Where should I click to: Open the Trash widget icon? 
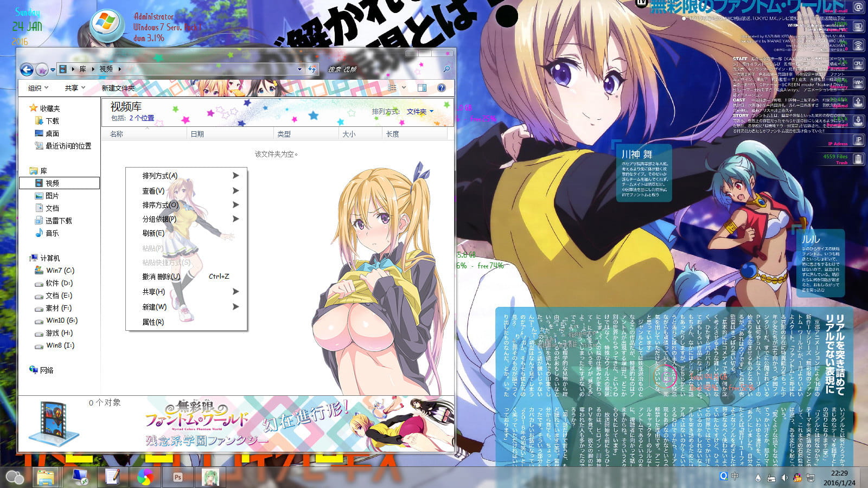(x=858, y=159)
